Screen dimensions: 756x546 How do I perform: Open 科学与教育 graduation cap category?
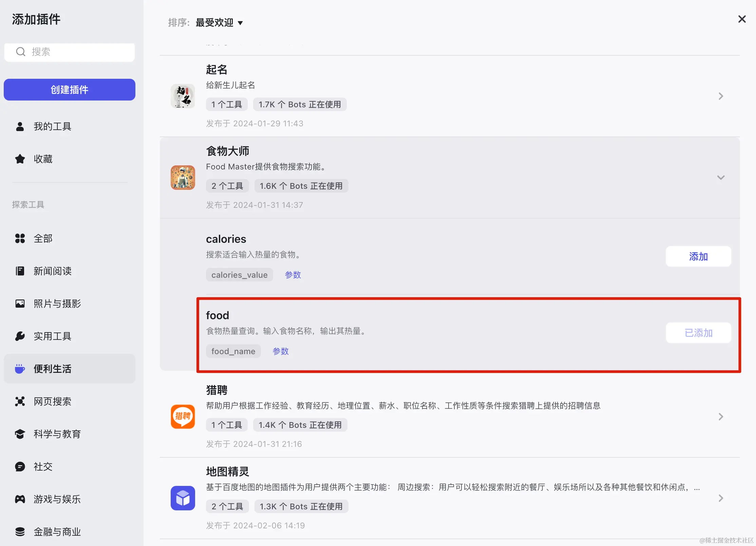click(57, 434)
